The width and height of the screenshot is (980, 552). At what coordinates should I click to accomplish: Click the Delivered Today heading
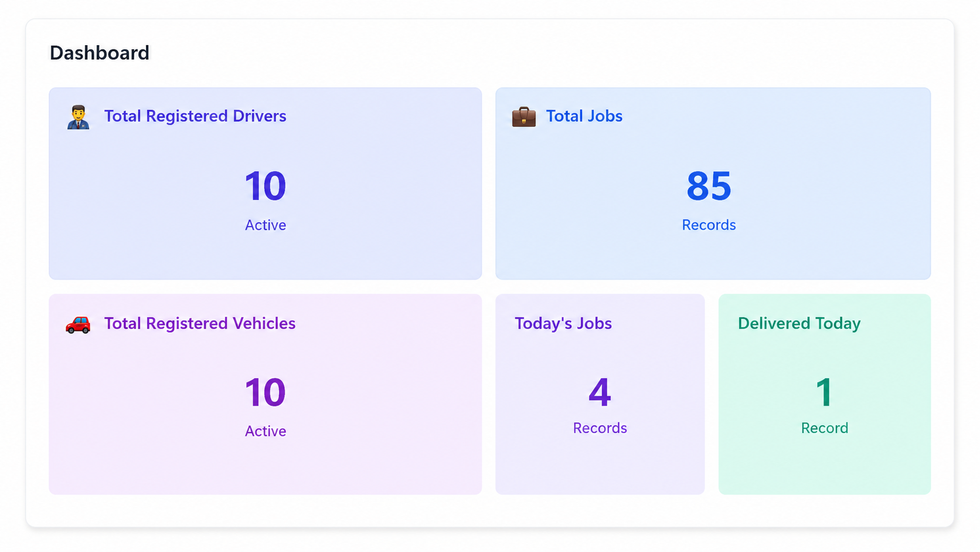tap(799, 323)
